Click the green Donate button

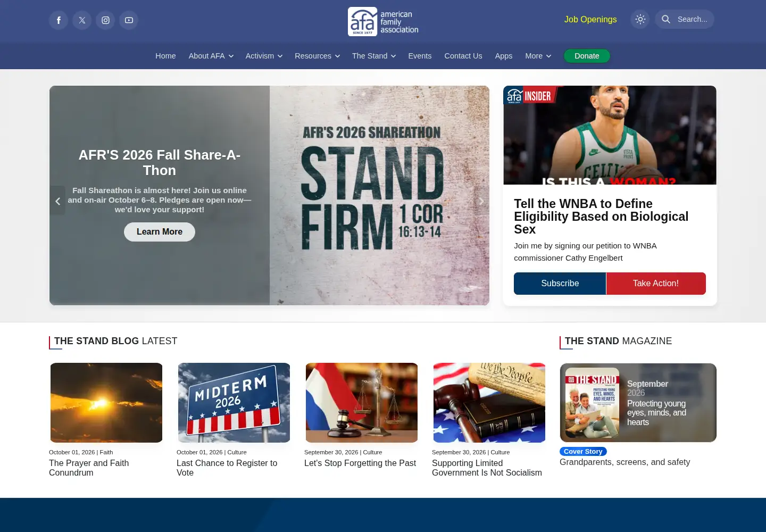point(587,56)
